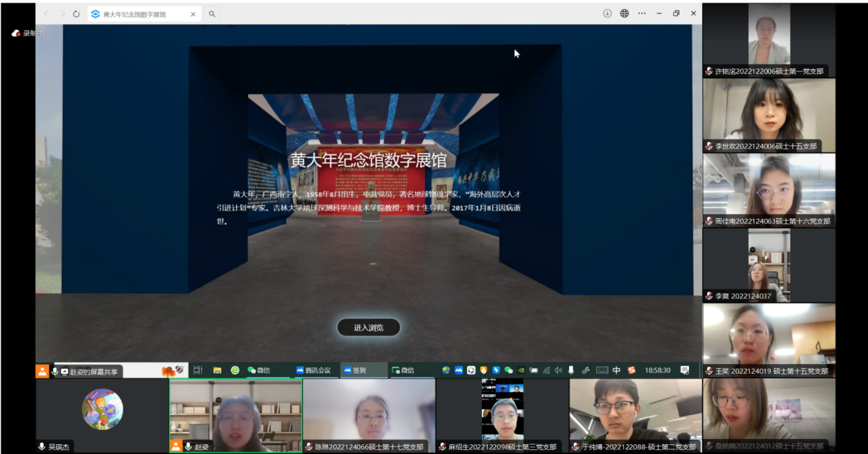Switch the 中 input language indicator
868x454 pixels.
pyautogui.click(x=616, y=370)
